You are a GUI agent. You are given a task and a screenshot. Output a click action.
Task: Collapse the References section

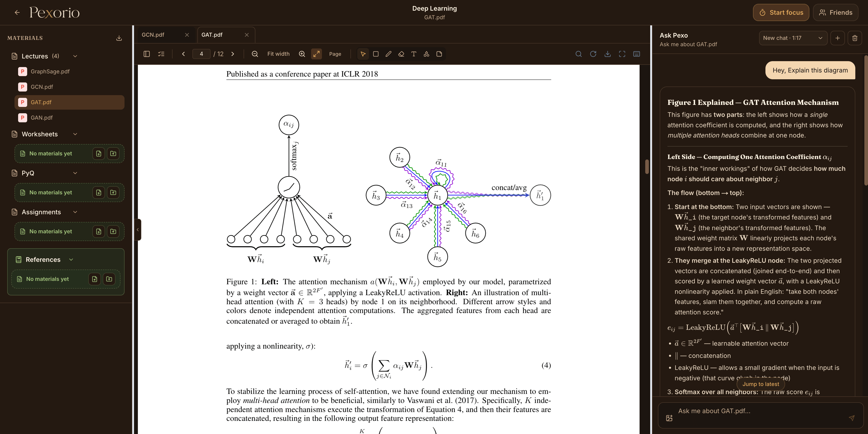(71, 260)
